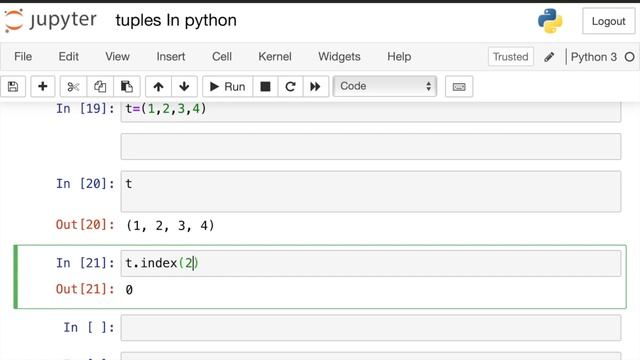
Task: Open the Edit menu
Action: tap(69, 56)
